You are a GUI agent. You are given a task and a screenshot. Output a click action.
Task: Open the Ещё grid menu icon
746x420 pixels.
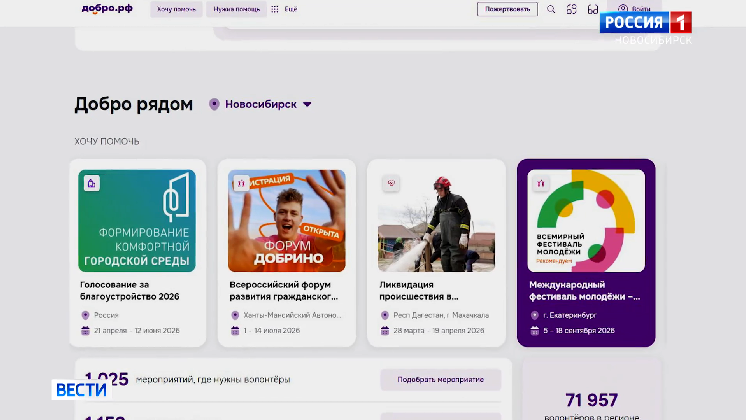[x=275, y=9]
